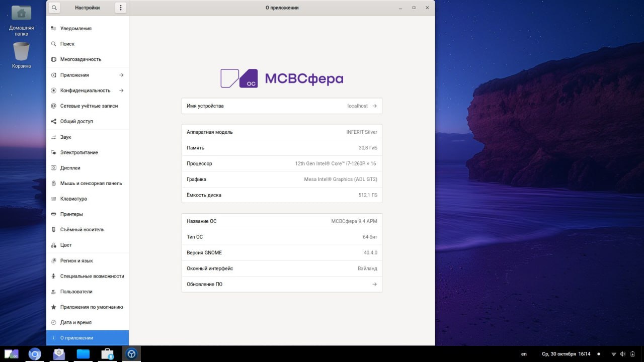Click the Дата и время clock icon
This screenshot has height=362, width=644.
coord(53,322)
